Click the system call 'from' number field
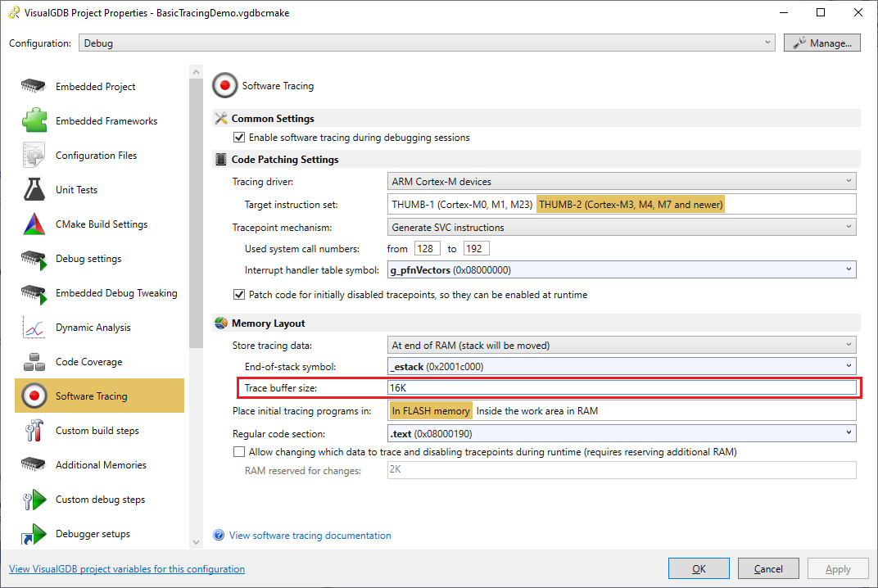The height and width of the screenshot is (588, 878). pos(428,249)
